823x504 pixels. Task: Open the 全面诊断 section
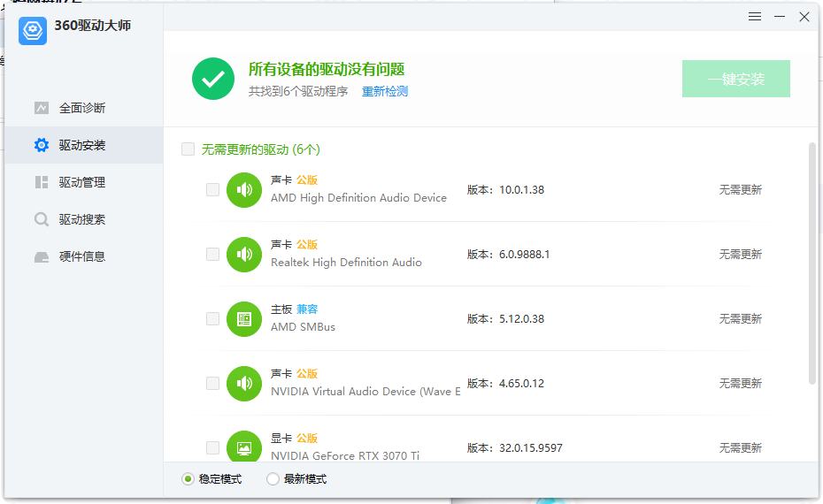(x=84, y=108)
